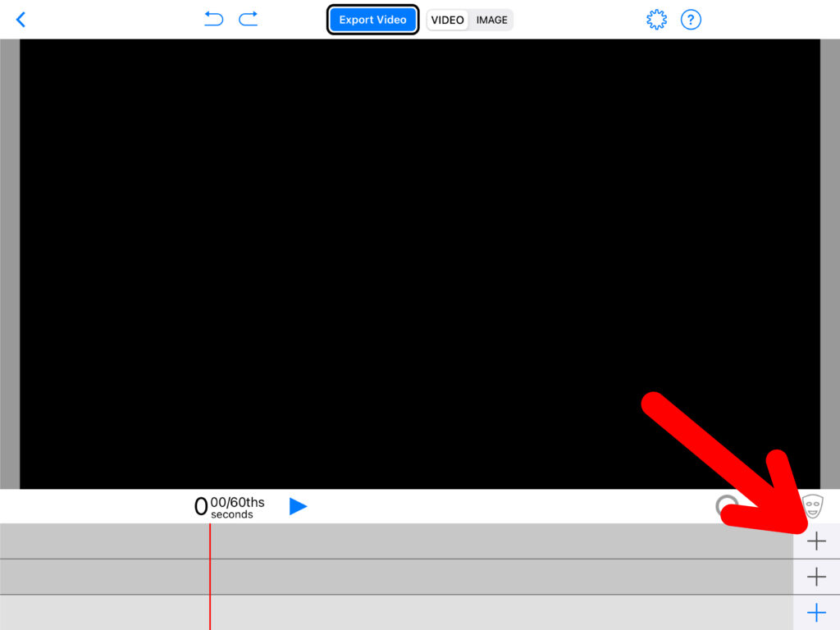840x630 pixels.
Task: Select the middle timeline track
Action: pos(492,577)
